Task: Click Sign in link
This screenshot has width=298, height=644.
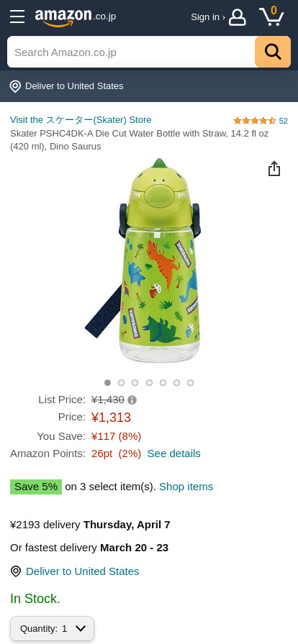Action: tap(208, 17)
